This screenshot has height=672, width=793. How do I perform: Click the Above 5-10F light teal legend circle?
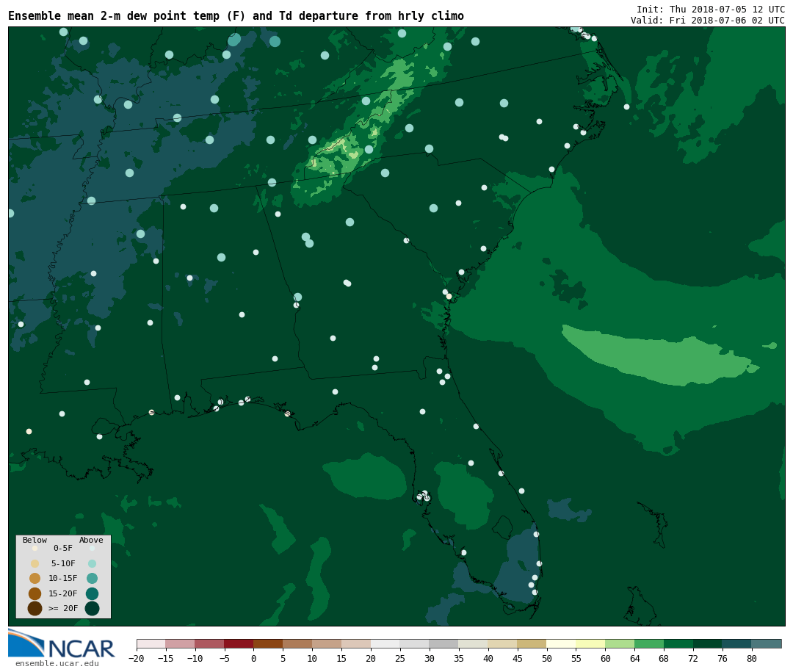pyautogui.click(x=92, y=563)
